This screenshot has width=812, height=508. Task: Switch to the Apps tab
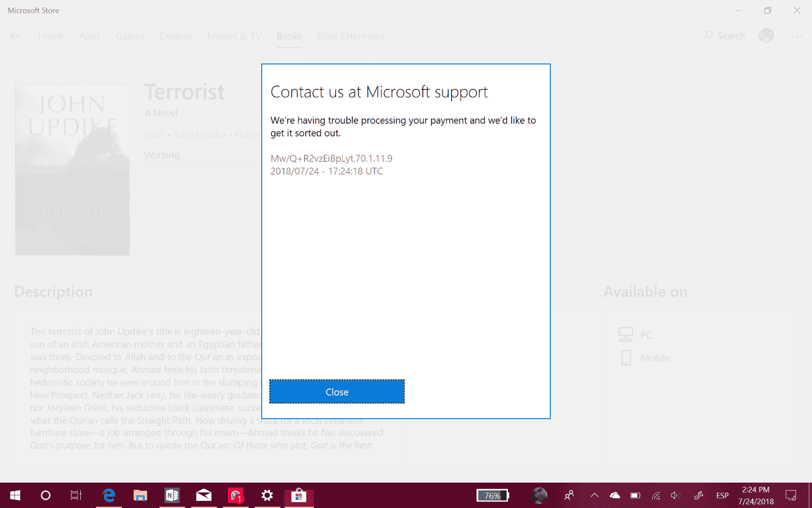[90, 36]
